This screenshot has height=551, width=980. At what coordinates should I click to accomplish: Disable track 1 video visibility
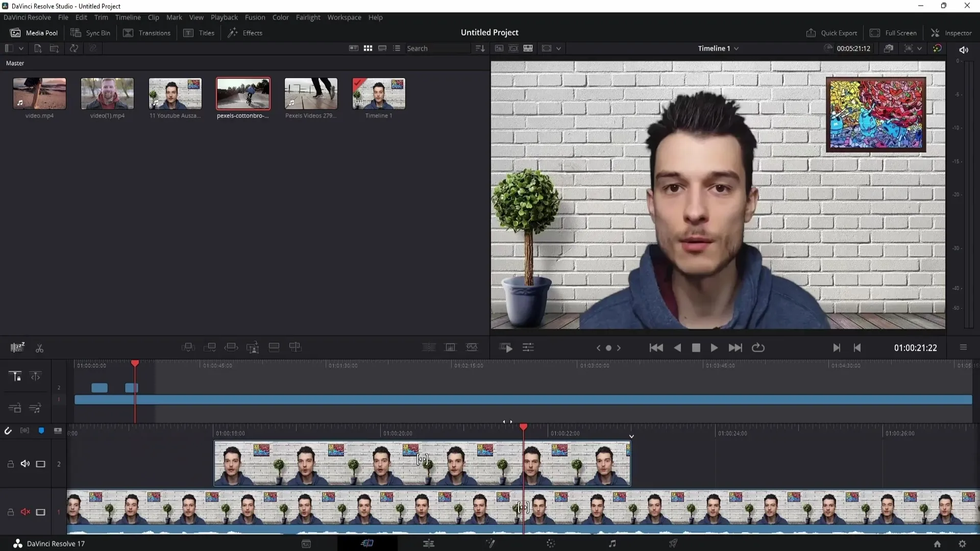coord(40,512)
